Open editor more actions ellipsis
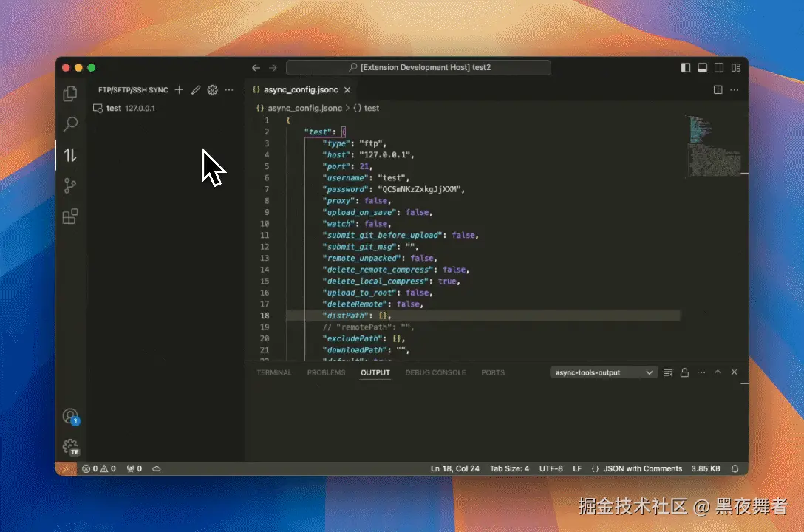 [x=735, y=89]
